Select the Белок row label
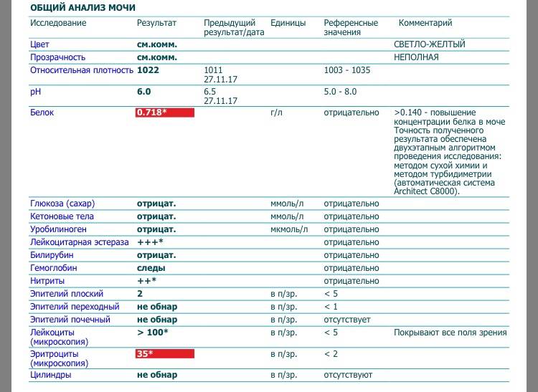The width and height of the screenshot is (538, 392). tap(42, 113)
